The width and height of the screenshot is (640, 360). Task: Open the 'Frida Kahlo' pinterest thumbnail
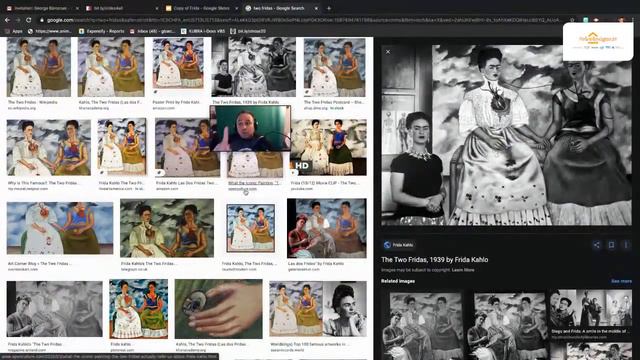(x=139, y=309)
